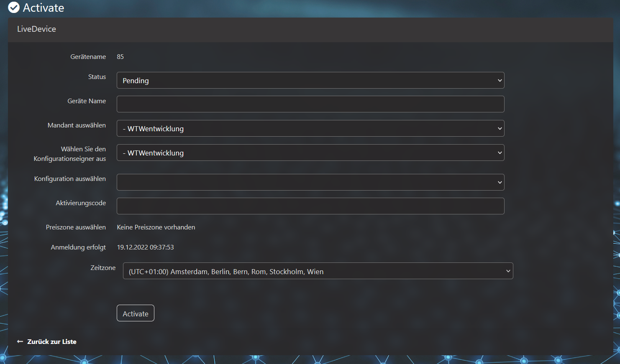The width and height of the screenshot is (620, 364).
Task: Focus the Geräte Name input field
Action: click(310, 104)
